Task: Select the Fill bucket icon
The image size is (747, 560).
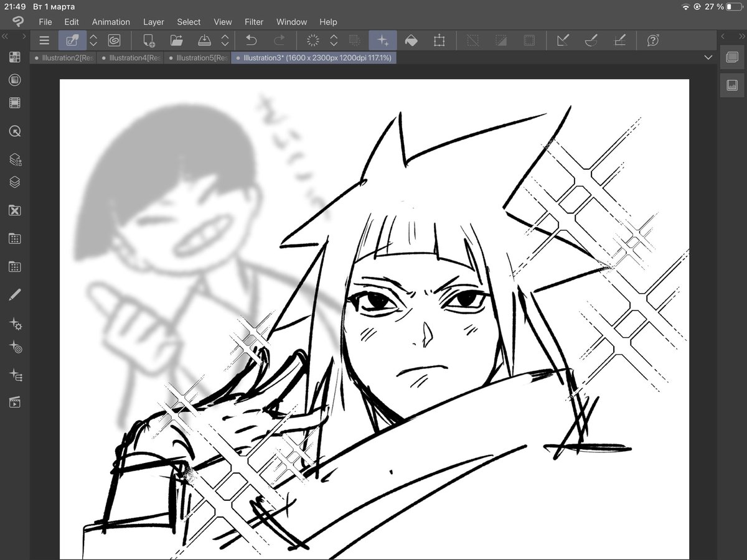Action: 411,40
